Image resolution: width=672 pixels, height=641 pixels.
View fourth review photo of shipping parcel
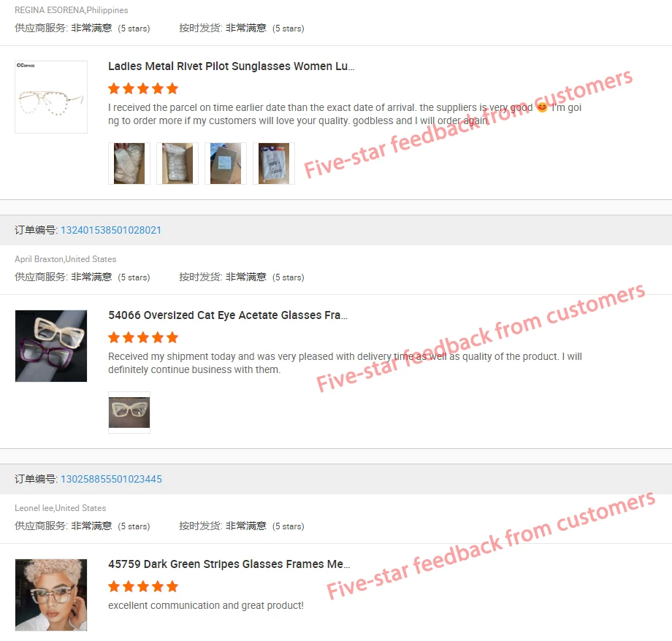[x=274, y=164]
